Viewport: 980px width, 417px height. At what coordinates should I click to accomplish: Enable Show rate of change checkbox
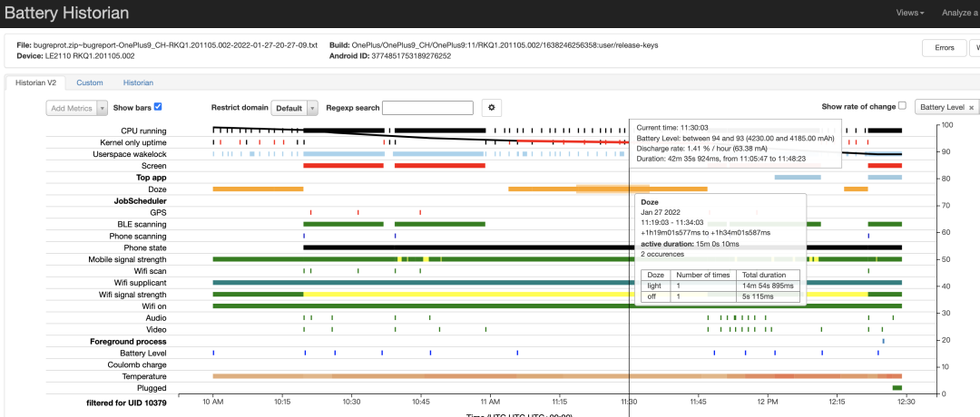(x=902, y=106)
